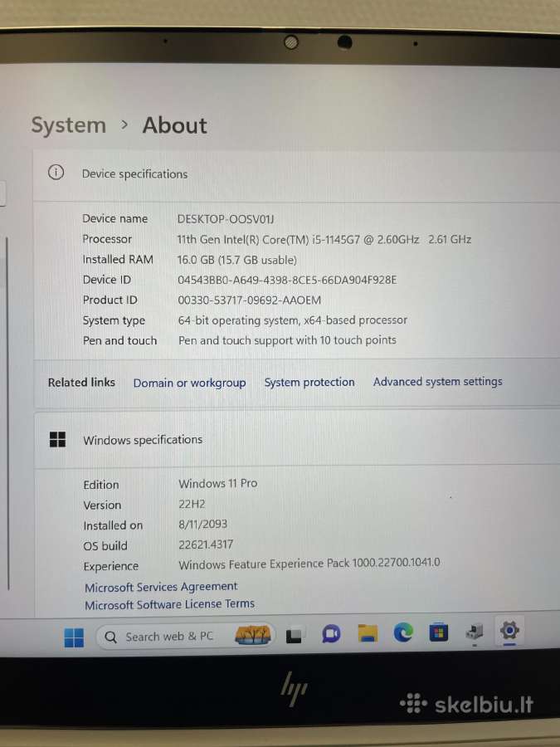The image size is (560, 747).
Task: Open File Explorer from taskbar
Action: tap(368, 633)
